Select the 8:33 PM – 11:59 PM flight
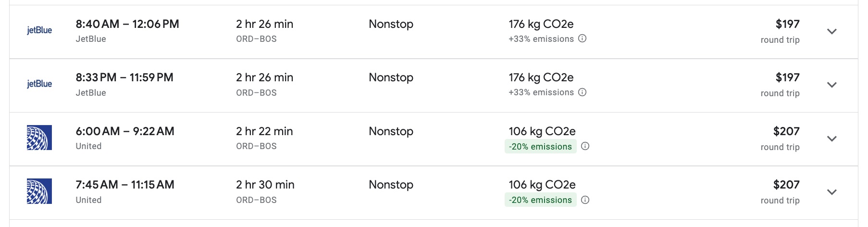868x227 pixels. pos(124,77)
